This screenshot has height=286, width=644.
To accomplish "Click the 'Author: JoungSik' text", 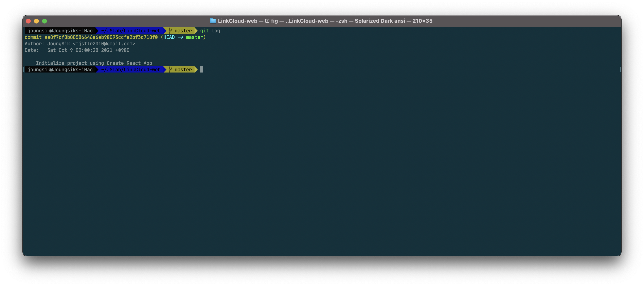I will click(47, 44).
